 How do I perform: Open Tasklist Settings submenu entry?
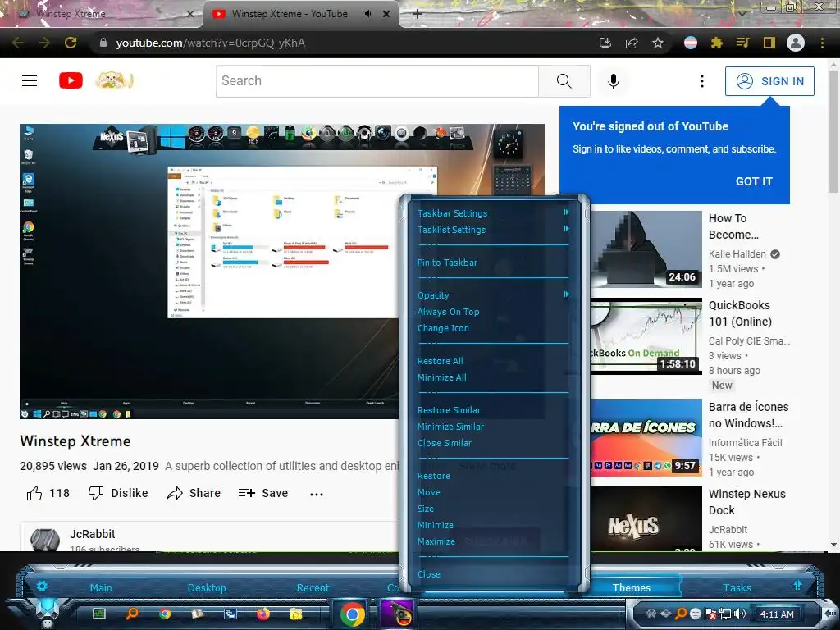[452, 230]
